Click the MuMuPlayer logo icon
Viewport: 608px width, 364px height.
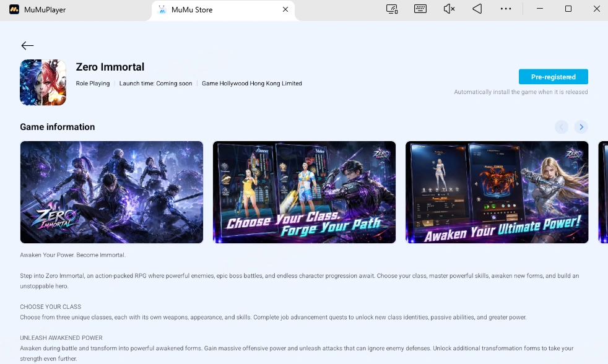click(14, 9)
